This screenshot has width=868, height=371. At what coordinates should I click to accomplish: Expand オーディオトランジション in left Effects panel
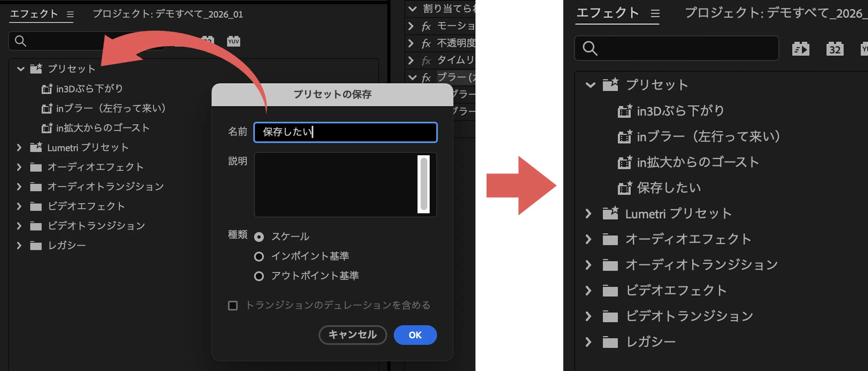(x=19, y=187)
